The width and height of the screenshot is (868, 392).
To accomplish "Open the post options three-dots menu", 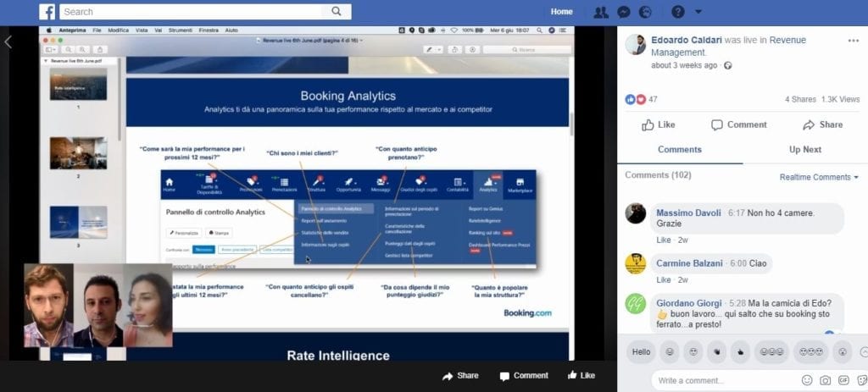I will [853, 41].
